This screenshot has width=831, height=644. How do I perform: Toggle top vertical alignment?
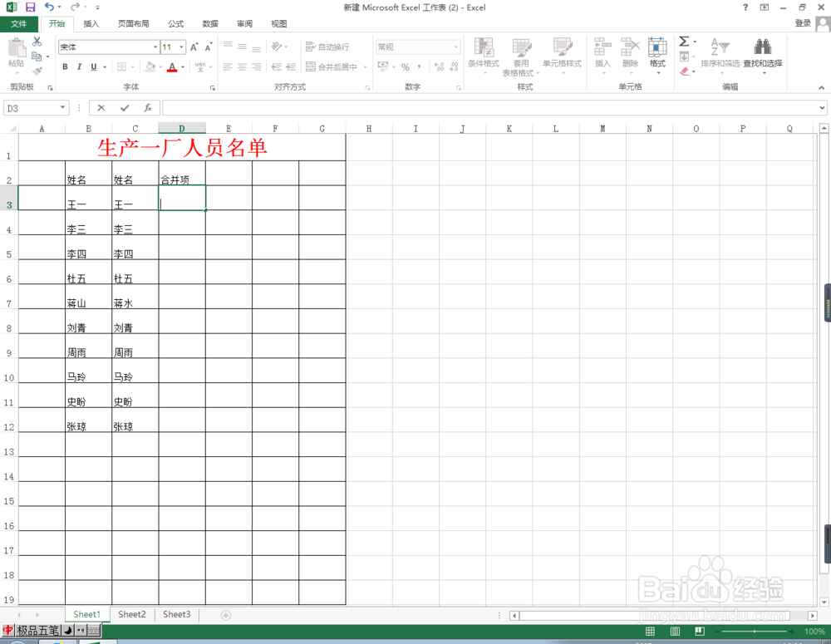(228, 46)
